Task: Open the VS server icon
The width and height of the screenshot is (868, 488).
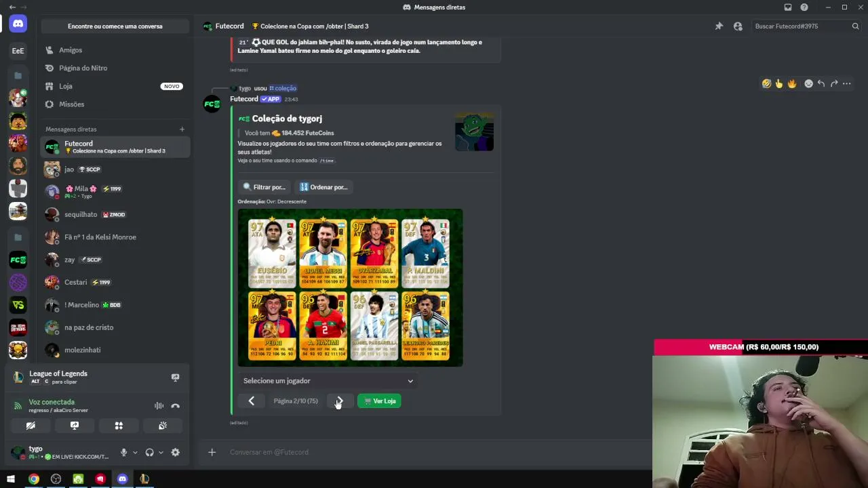Action: coord(18,305)
